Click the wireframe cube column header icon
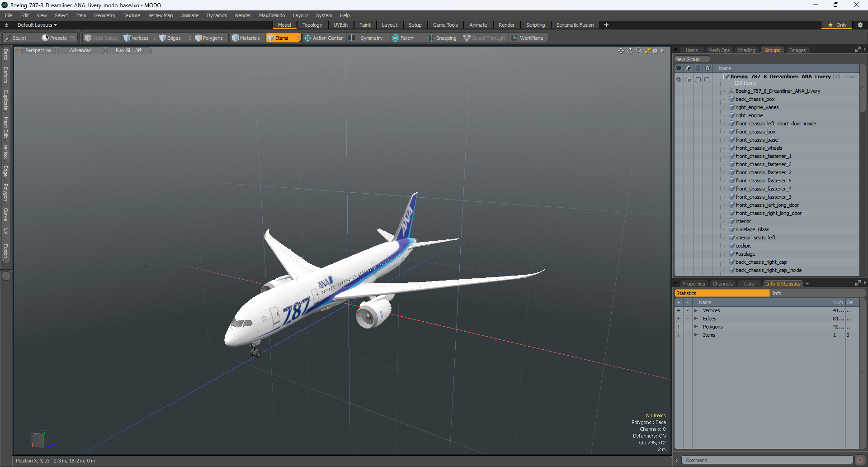868x467 pixels. 698,68
